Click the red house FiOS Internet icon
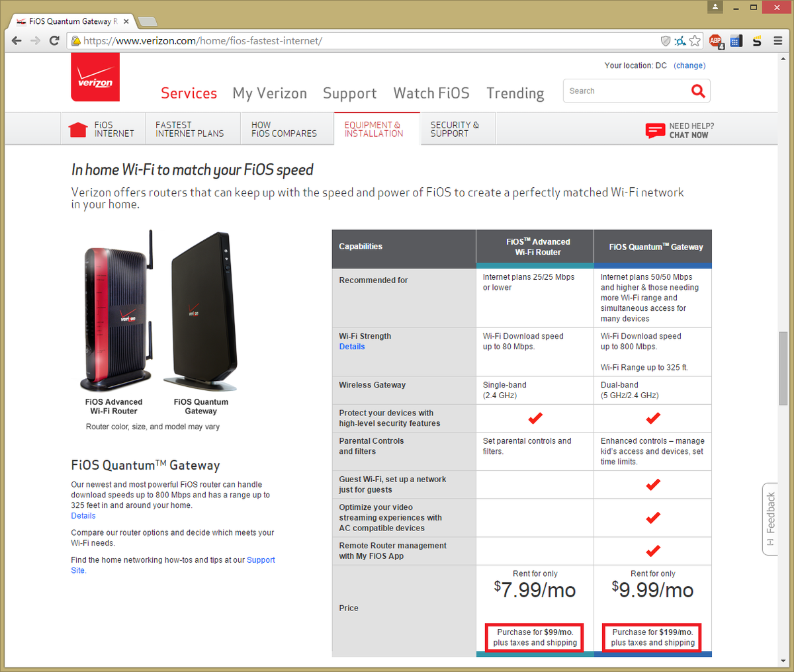794x672 pixels. pyautogui.click(x=78, y=129)
